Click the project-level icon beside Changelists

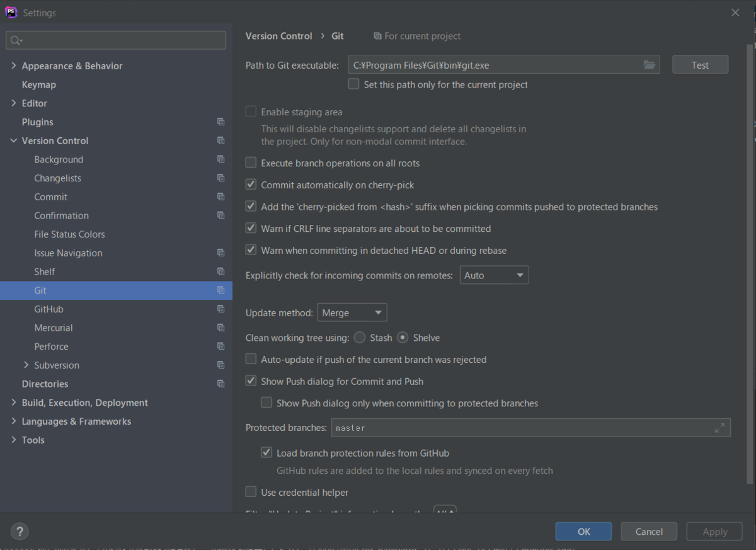(x=220, y=178)
